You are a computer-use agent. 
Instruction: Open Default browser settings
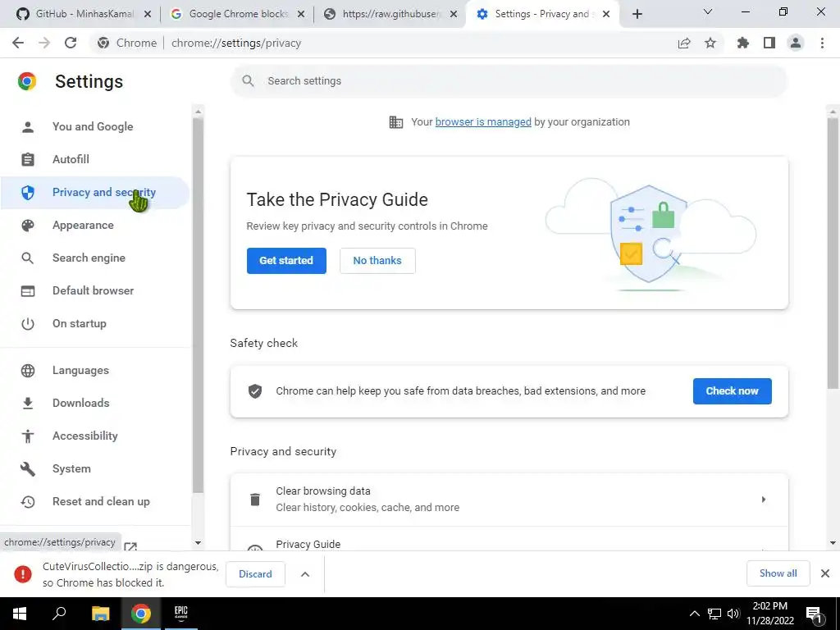tap(94, 290)
